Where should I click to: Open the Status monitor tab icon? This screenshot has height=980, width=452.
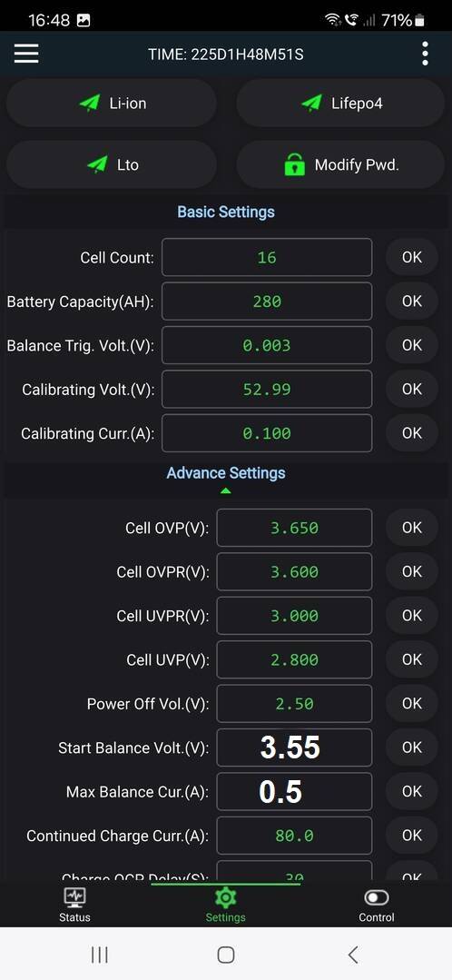coord(75,898)
